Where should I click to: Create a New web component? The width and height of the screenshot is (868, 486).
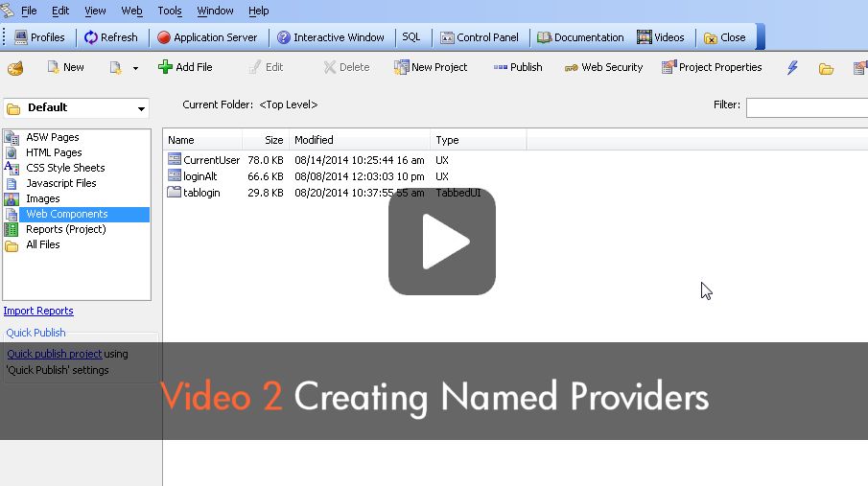coord(65,67)
